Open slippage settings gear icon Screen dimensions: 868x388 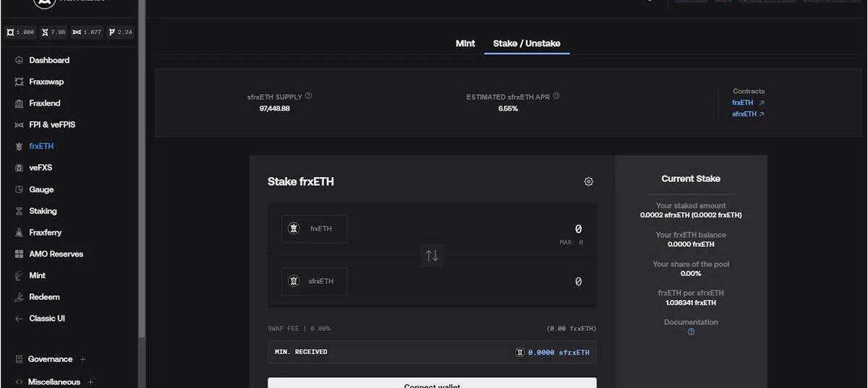pos(589,182)
